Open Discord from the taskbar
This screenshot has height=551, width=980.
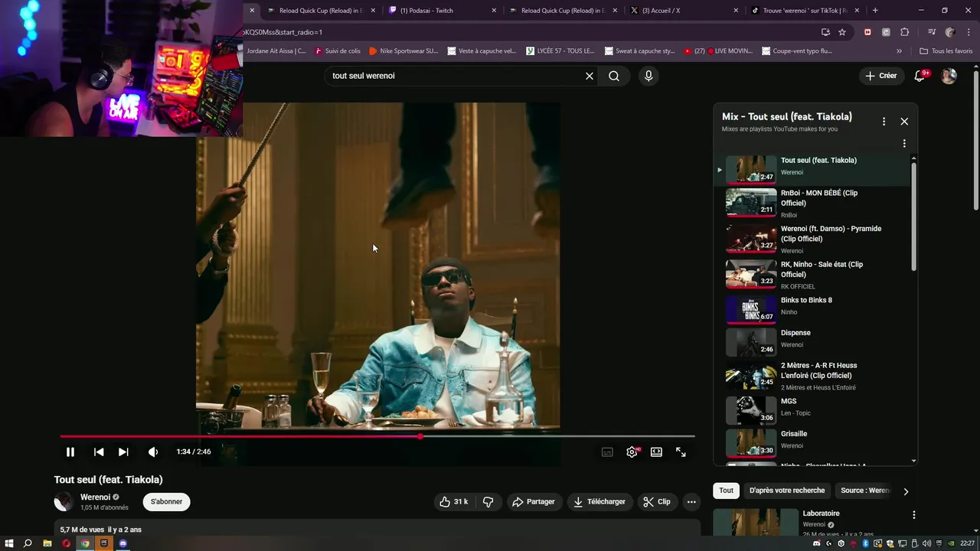click(x=123, y=543)
